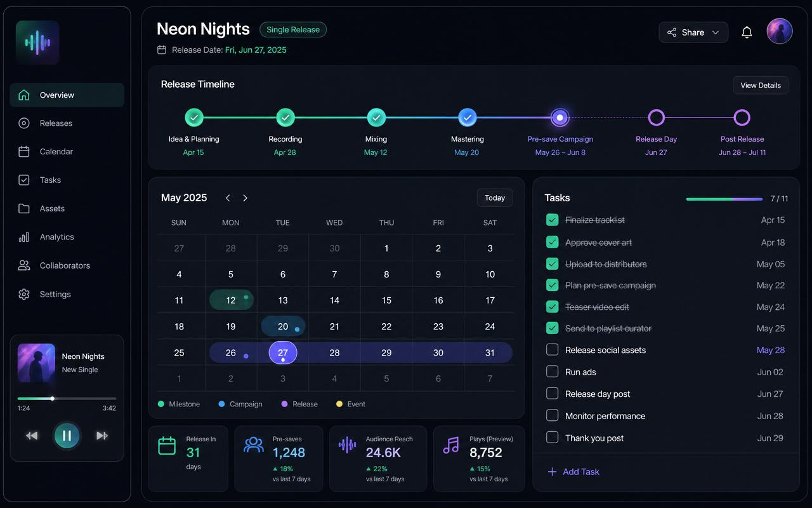This screenshot has width=812, height=508.
Task: Click the Tasks progress bar
Action: (x=724, y=199)
